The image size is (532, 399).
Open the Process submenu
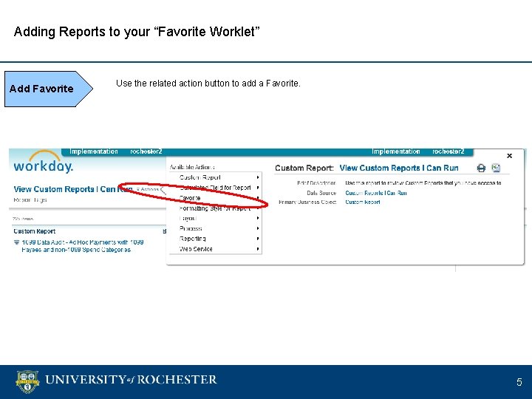click(x=216, y=228)
